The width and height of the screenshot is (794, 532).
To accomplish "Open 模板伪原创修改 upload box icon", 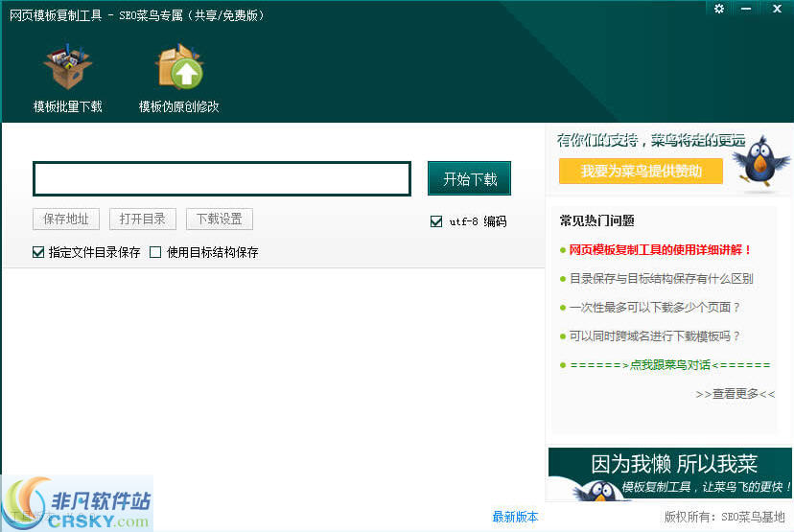I will pyautogui.click(x=178, y=67).
